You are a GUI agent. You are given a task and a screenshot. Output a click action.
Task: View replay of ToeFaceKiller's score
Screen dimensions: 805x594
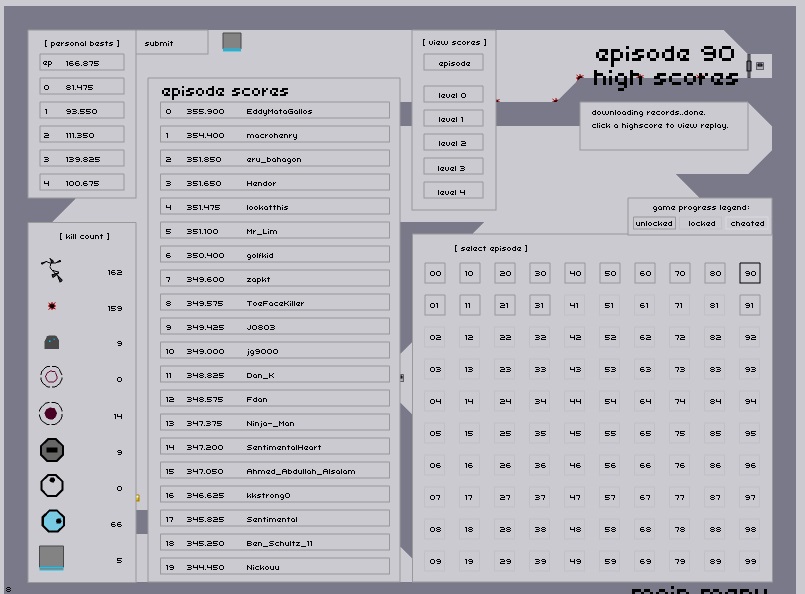[275, 303]
